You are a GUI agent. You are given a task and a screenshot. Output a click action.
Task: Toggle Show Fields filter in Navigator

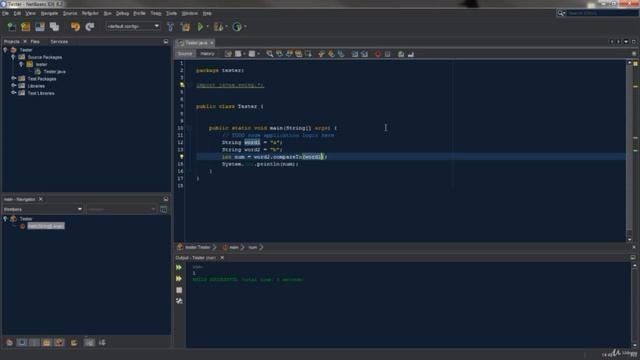click(x=22, y=342)
